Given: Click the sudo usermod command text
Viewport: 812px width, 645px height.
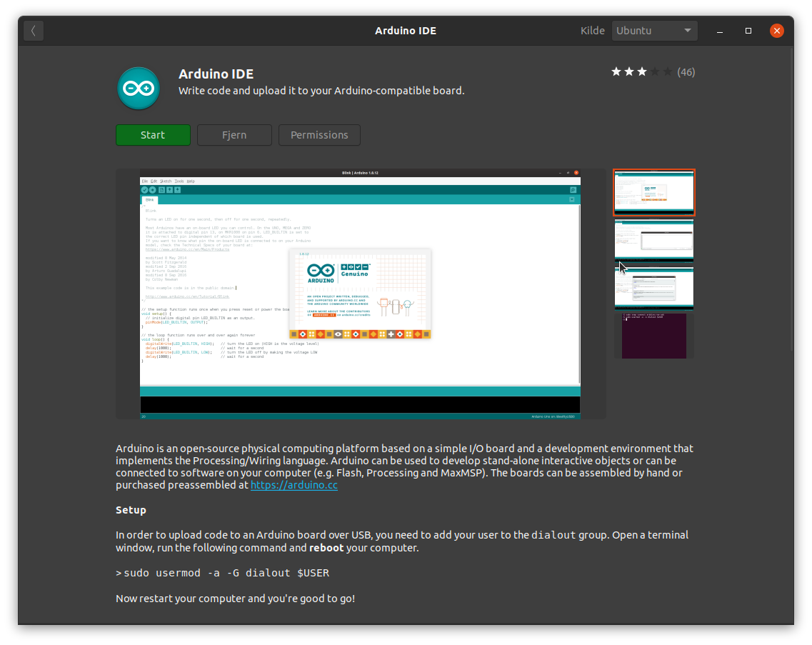Looking at the screenshot, I should [x=226, y=573].
